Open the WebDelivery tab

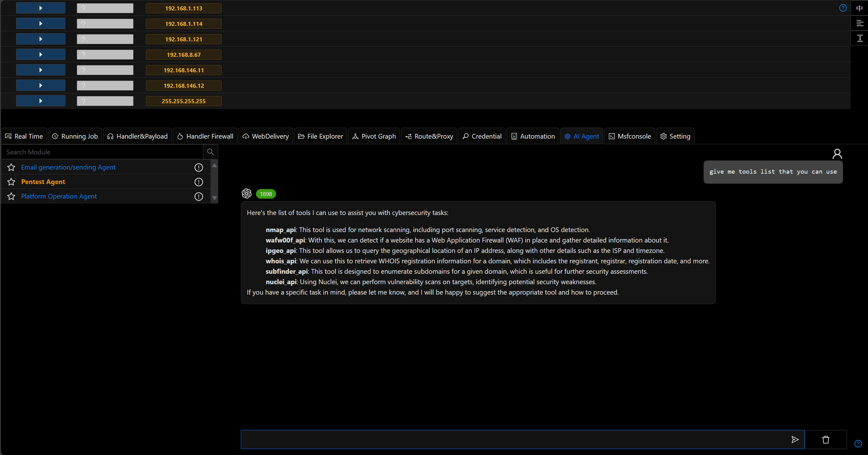pos(266,136)
